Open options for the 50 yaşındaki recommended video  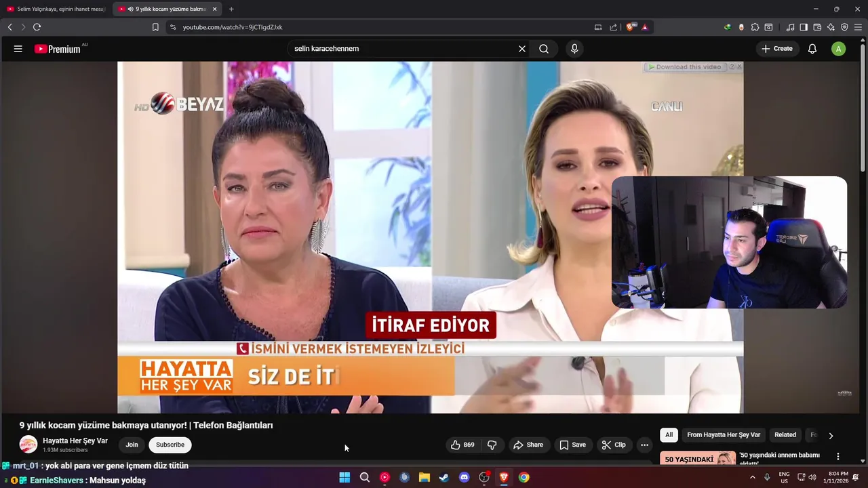838,456
